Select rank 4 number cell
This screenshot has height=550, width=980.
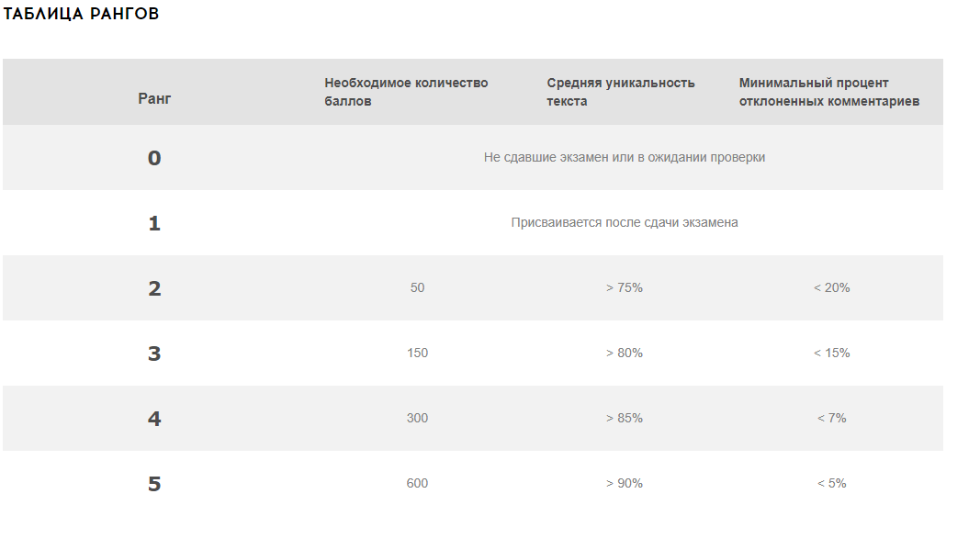[x=154, y=419]
